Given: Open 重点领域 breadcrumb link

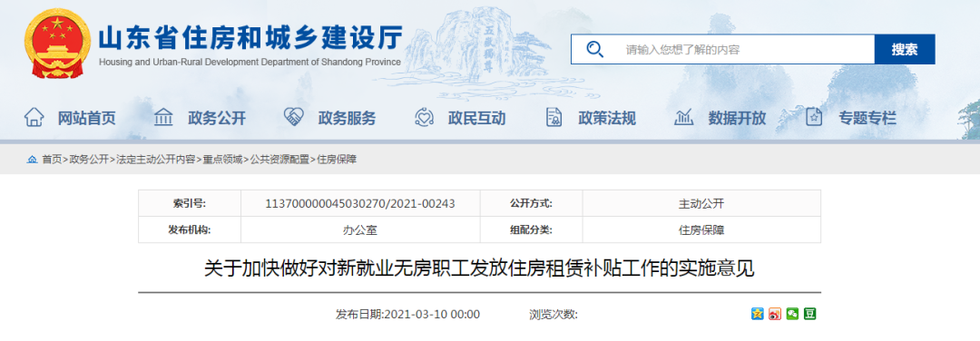Looking at the screenshot, I should coord(222,160).
